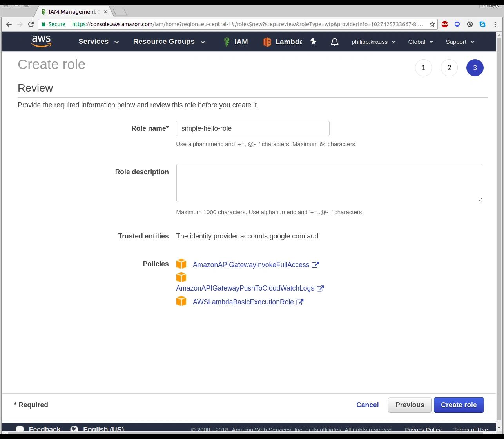Viewport: 504px width, 439px height.
Task: Click the Skype extension icon
Action: [482, 24]
